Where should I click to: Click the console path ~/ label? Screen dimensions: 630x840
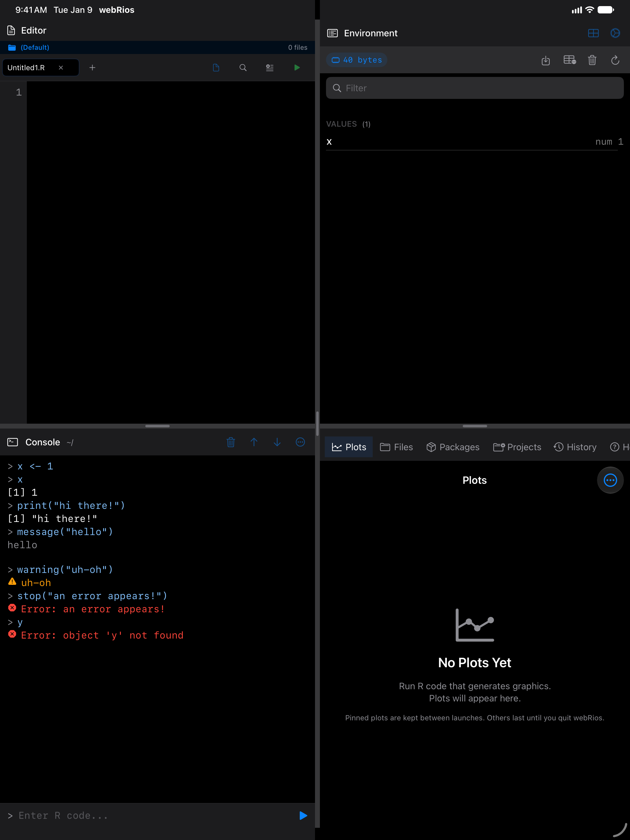(x=70, y=442)
